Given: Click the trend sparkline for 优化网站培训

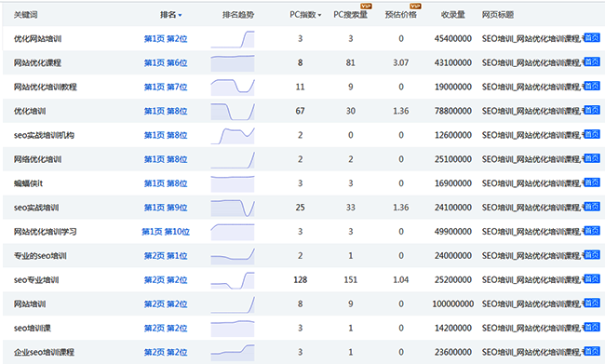Looking at the screenshot, I should pyautogui.click(x=233, y=39).
